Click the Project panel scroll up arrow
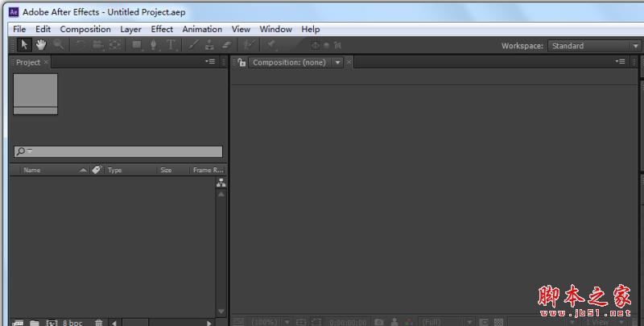The width and height of the screenshot is (644, 326). pos(221,194)
